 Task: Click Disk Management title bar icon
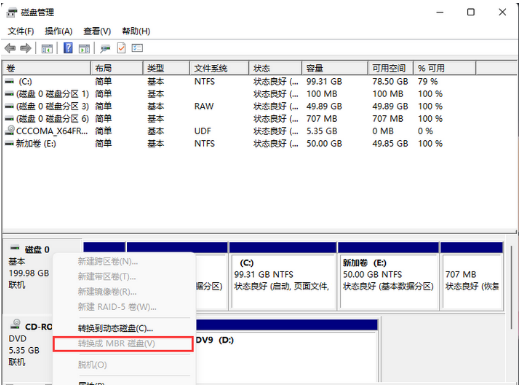click(12, 13)
